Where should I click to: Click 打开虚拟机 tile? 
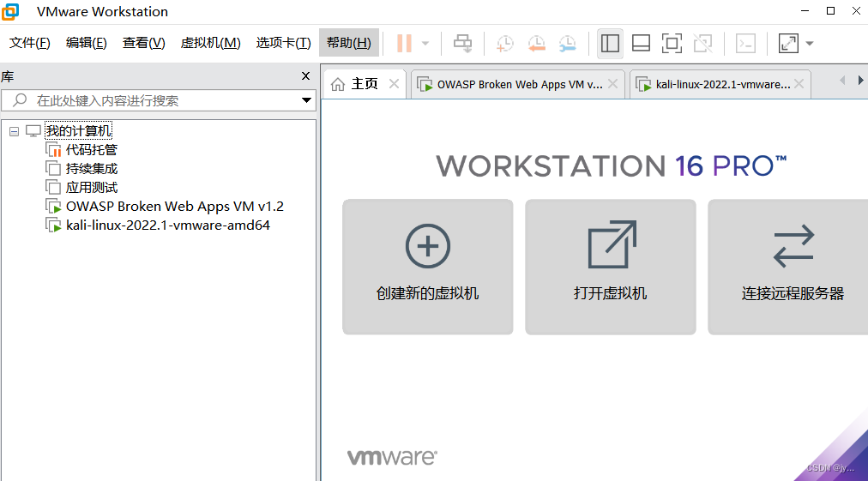click(x=610, y=267)
